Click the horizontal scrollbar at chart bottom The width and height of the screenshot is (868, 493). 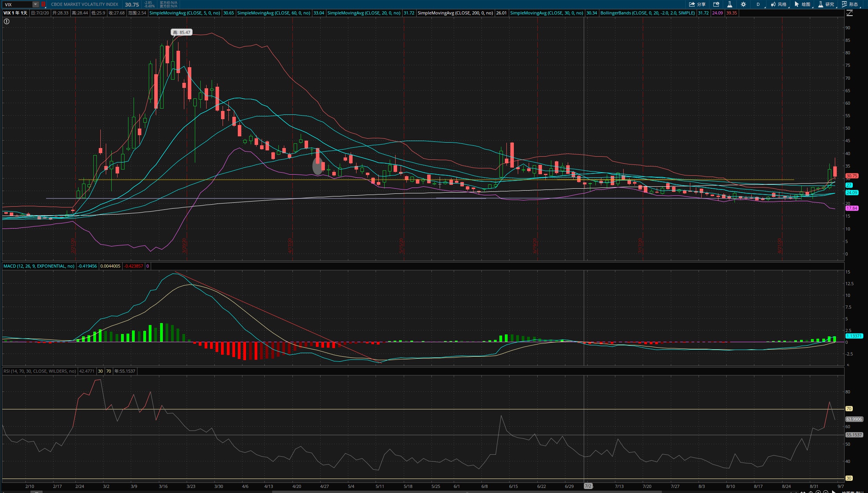tap(467, 491)
